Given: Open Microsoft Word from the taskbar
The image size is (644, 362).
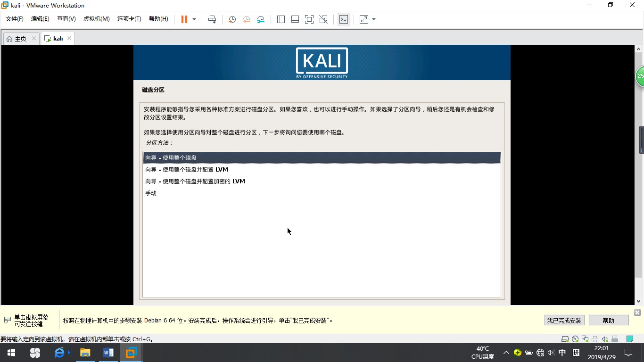Looking at the screenshot, I should click(108, 353).
